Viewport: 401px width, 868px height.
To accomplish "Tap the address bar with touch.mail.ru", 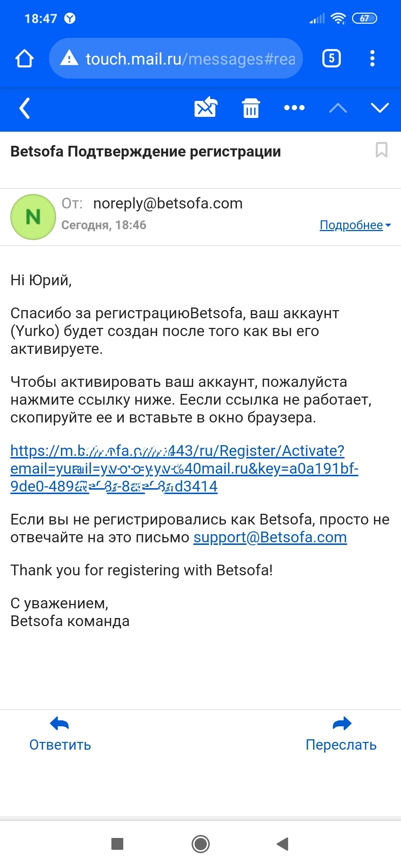I will click(x=189, y=59).
